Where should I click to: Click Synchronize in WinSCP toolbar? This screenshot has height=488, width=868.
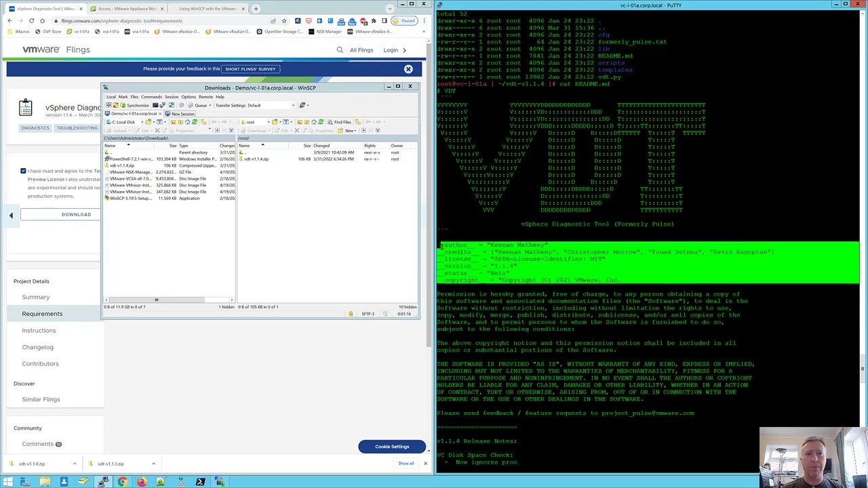pos(135,105)
